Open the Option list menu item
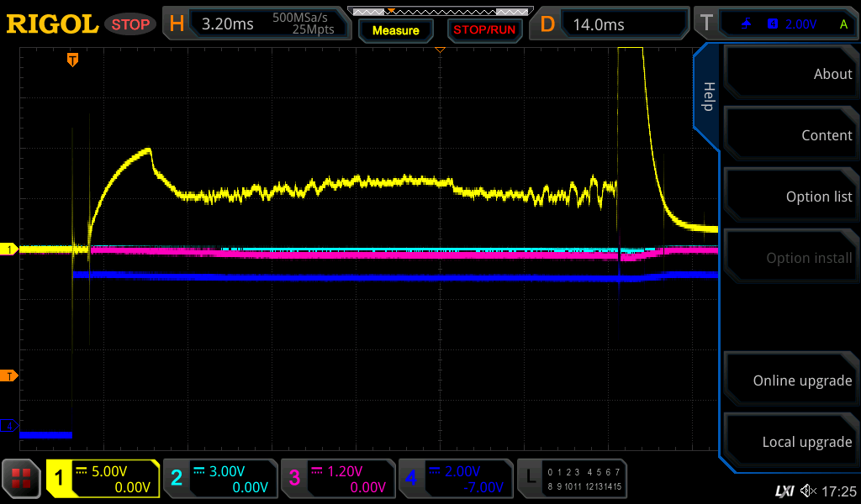This screenshot has width=861, height=504. [x=789, y=197]
